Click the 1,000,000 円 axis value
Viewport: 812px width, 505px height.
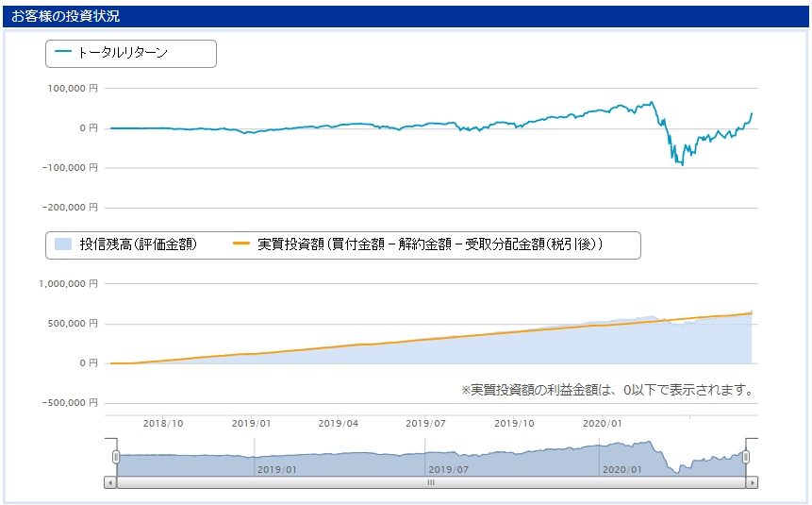68,284
